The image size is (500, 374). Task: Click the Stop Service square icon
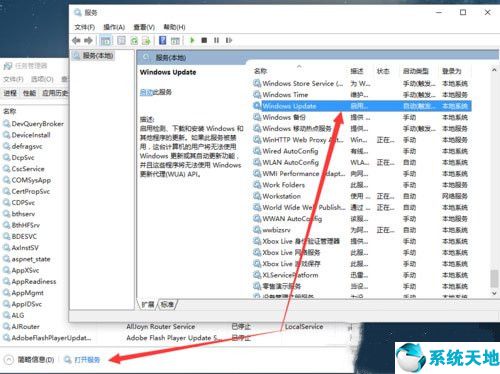204,40
